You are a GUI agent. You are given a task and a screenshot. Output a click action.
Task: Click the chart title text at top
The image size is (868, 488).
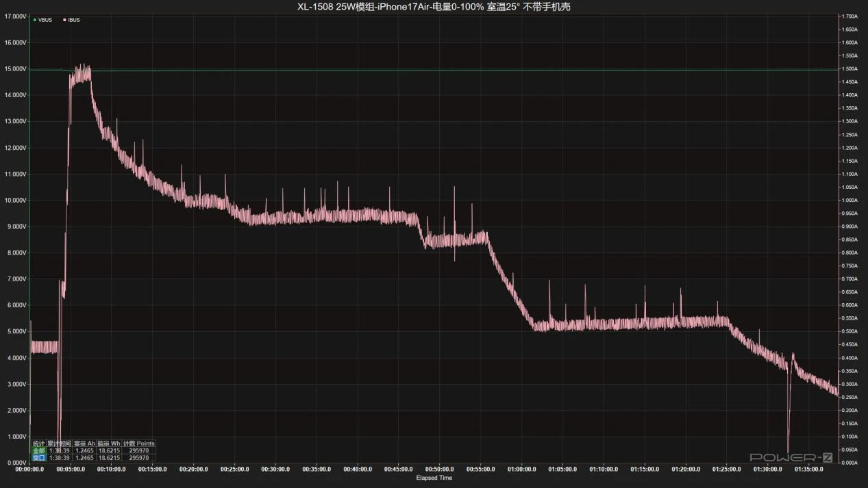tap(434, 7)
